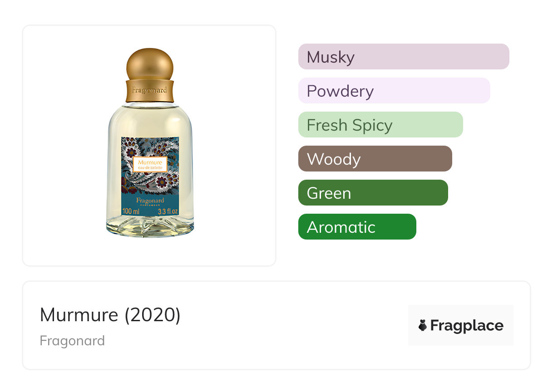Click the 100 ml text on bottle
This screenshot has width=553, height=392.
click(133, 211)
